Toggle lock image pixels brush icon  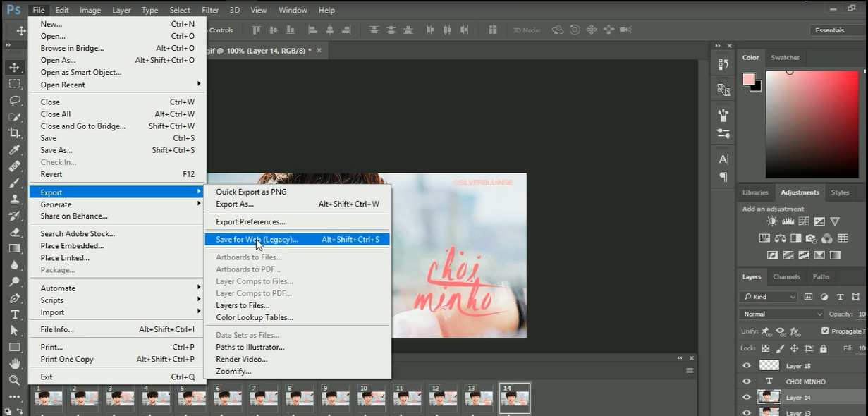(x=780, y=348)
